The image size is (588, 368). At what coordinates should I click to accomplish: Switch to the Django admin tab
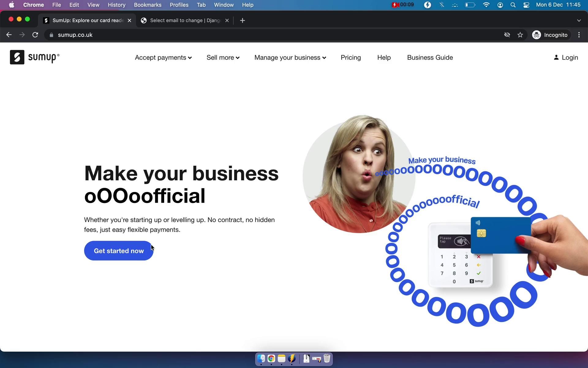click(x=185, y=21)
